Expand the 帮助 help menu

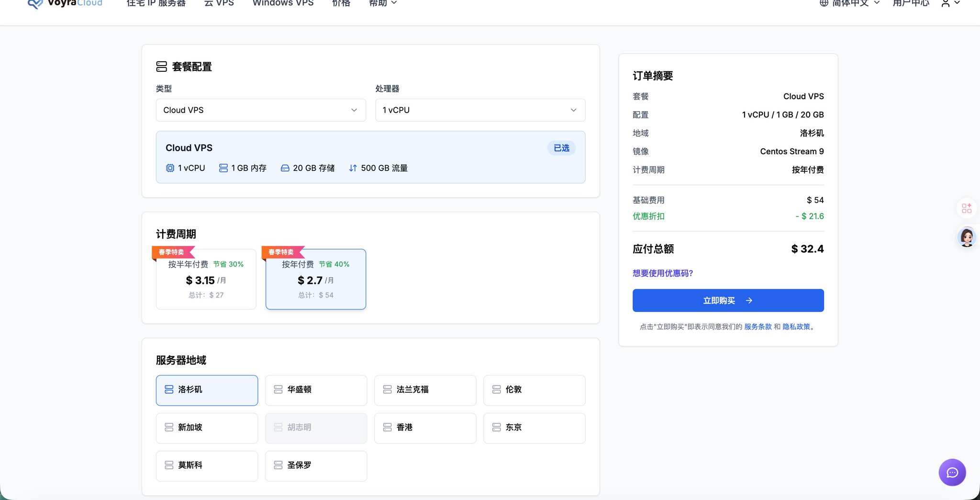(383, 3)
